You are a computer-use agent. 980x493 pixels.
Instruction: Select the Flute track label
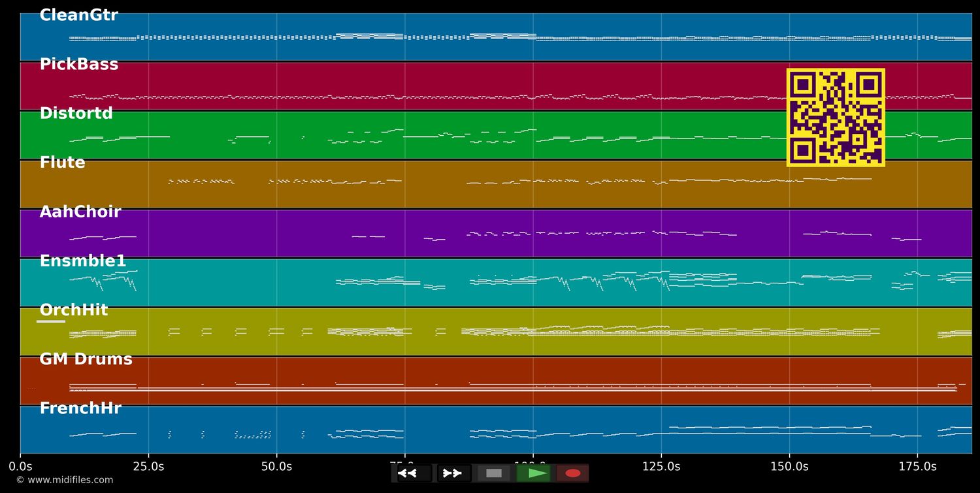(x=62, y=163)
